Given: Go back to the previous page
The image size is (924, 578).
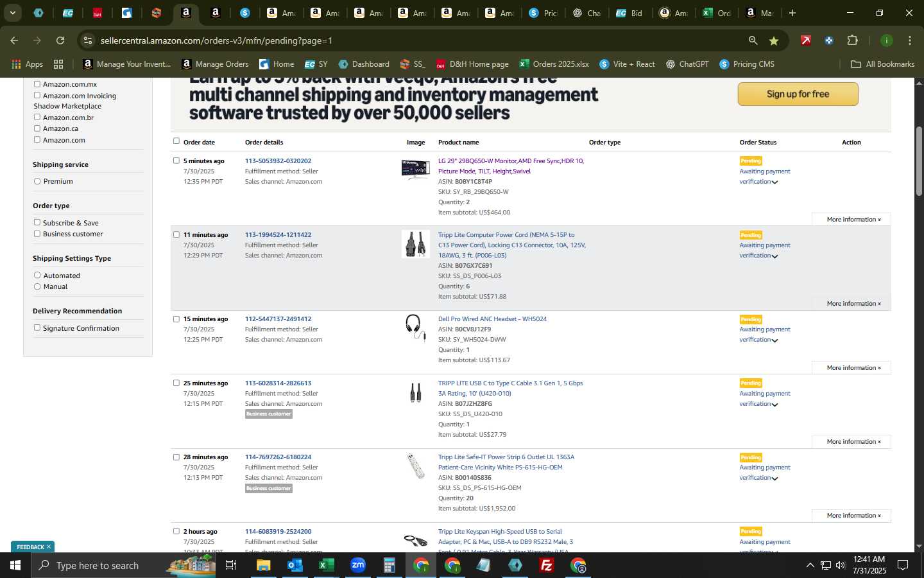Looking at the screenshot, I should (x=14, y=40).
